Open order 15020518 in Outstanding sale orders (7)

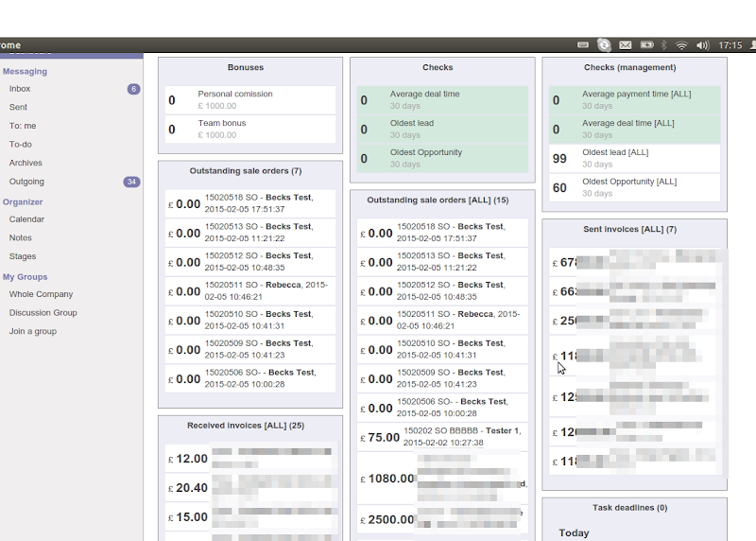click(x=250, y=203)
